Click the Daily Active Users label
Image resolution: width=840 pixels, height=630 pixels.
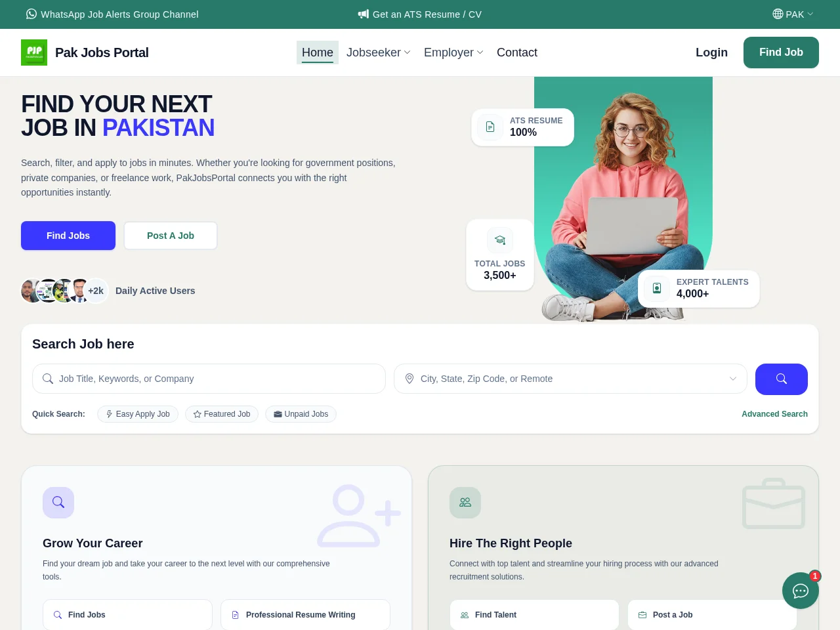click(155, 291)
